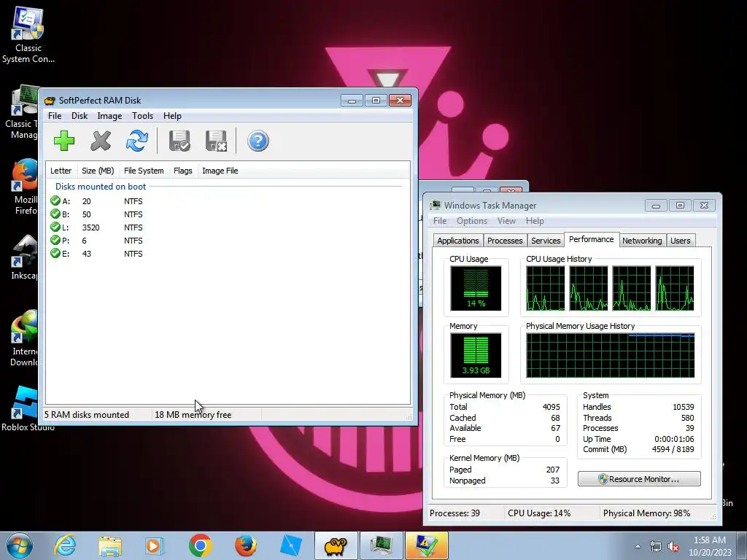Click the taskbar clock showing 1:58 AM
The height and width of the screenshot is (560, 747).
click(710, 546)
